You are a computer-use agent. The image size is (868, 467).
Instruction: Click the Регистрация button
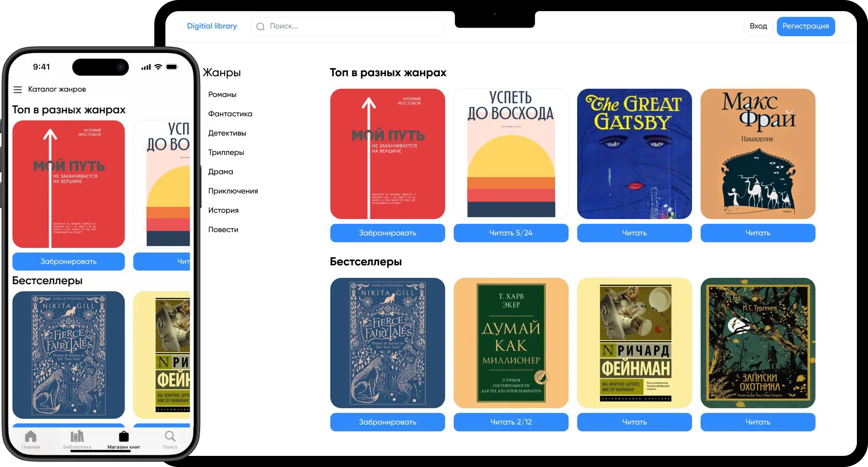click(x=806, y=27)
